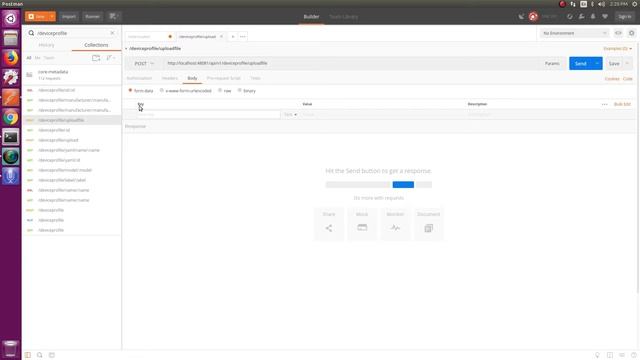Switch to the Builder view
The image size is (640, 360).
coord(311,17)
